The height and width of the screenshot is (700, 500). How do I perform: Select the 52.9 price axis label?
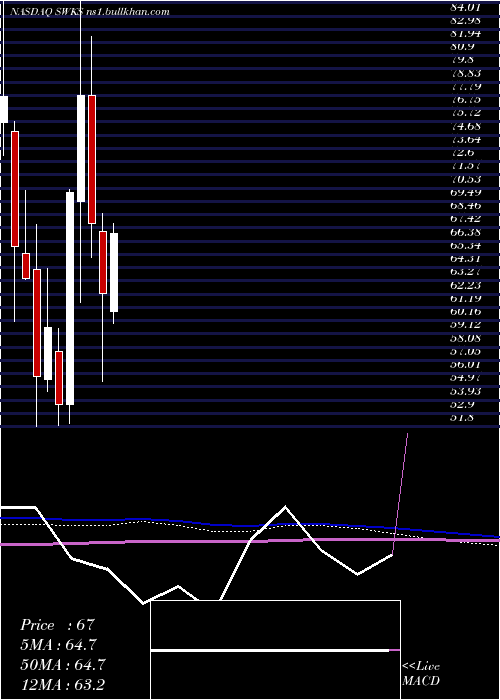462,404
